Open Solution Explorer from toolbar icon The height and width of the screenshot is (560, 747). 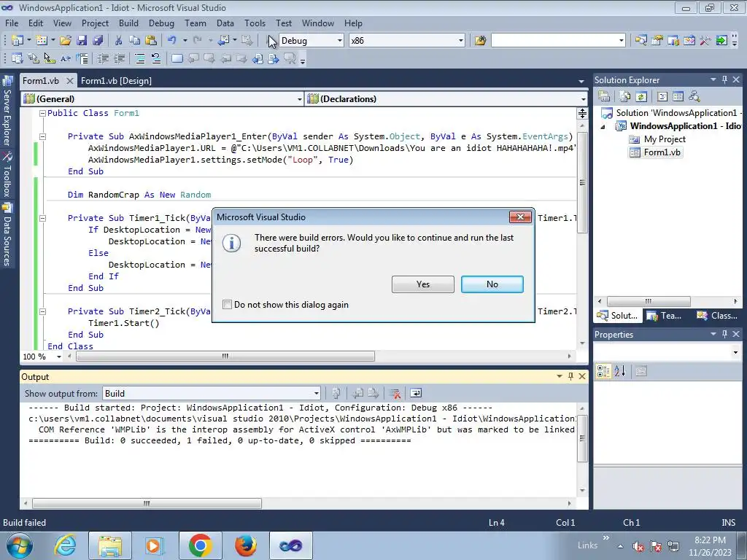pyautogui.click(x=640, y=41)
